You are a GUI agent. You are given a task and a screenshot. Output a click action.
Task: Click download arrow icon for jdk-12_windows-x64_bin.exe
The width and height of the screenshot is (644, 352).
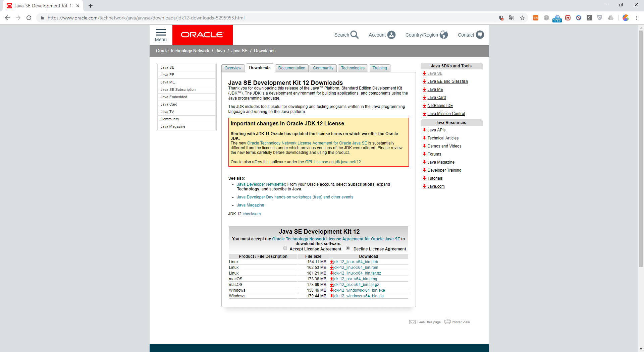[332, 290]
